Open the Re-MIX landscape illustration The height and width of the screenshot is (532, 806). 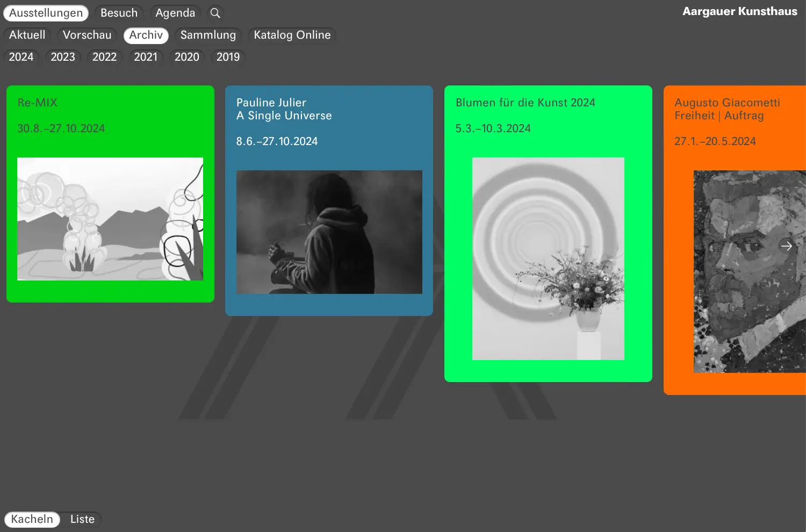pyautogui.click(x=110, y=219)
